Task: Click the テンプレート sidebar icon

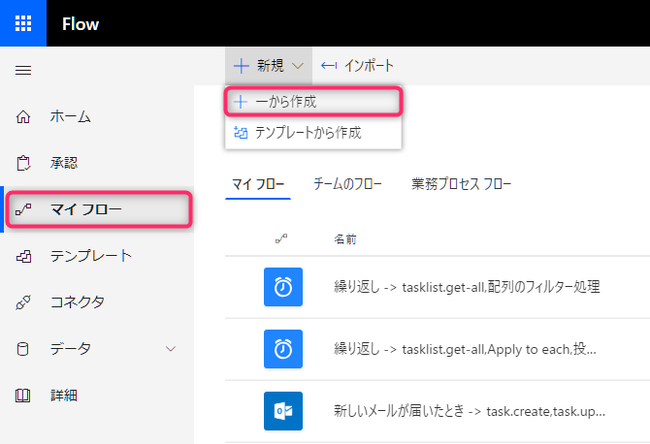Action: coord(24,257)
